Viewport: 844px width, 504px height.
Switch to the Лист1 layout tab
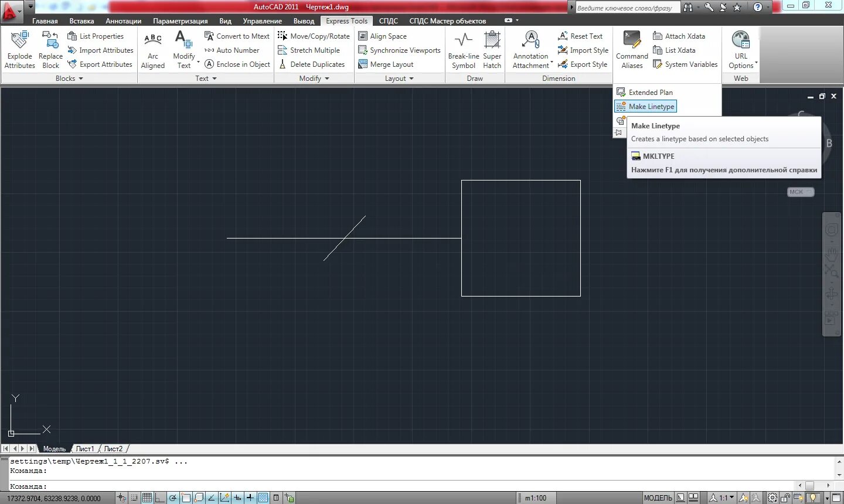(85, 449)
